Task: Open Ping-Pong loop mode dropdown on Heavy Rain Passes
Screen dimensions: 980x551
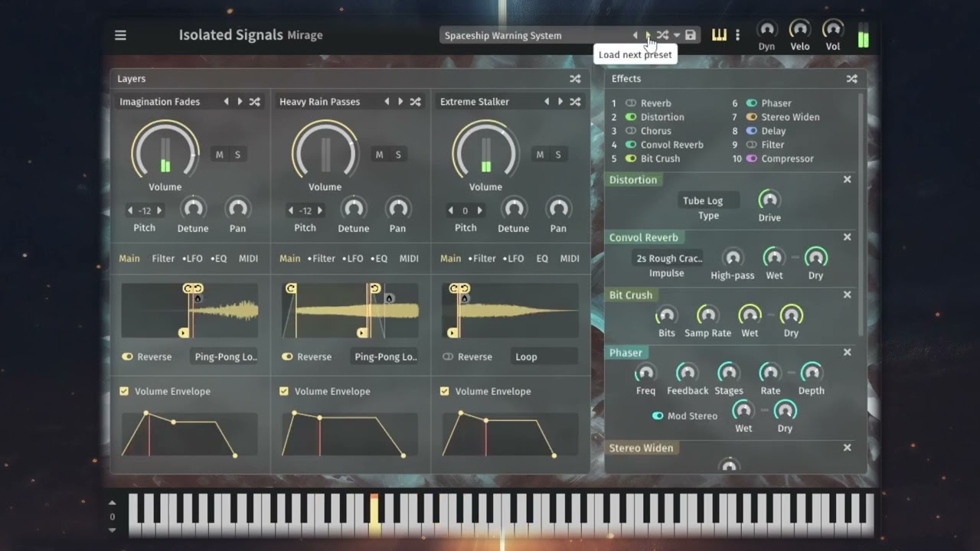Action: (x=386, y=357)
